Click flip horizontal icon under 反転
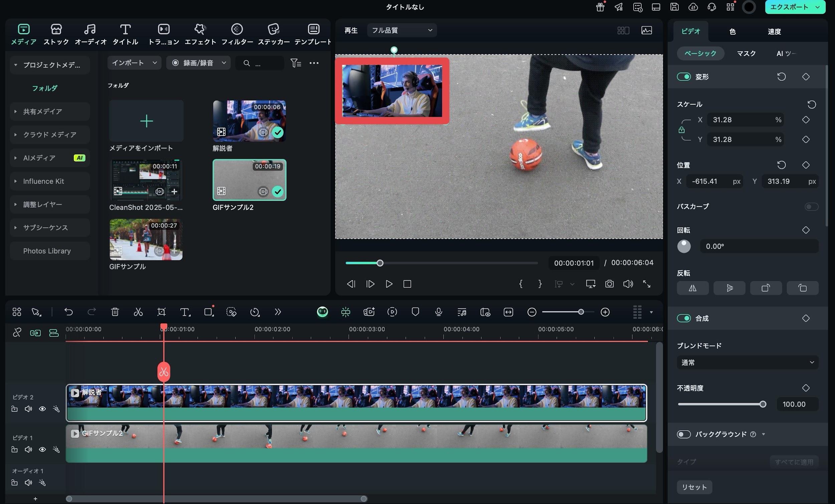Screen dimensions: 835x504 tap(692, 288)
